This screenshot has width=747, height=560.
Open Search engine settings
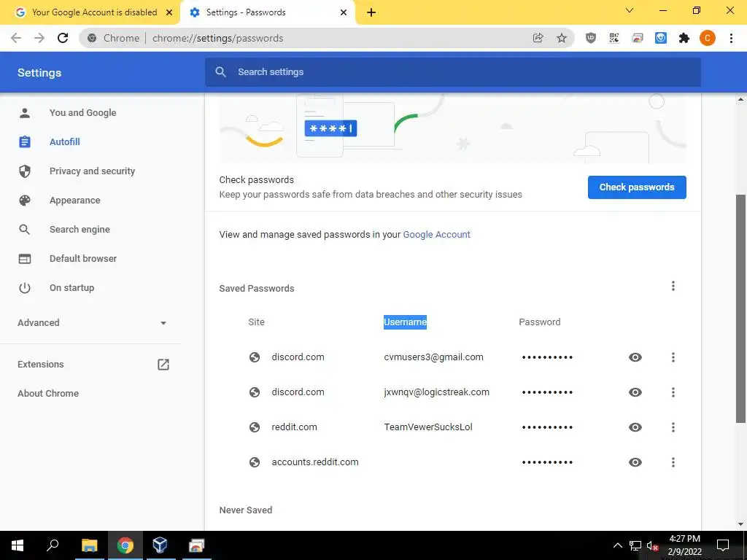(x=80, y=230)
